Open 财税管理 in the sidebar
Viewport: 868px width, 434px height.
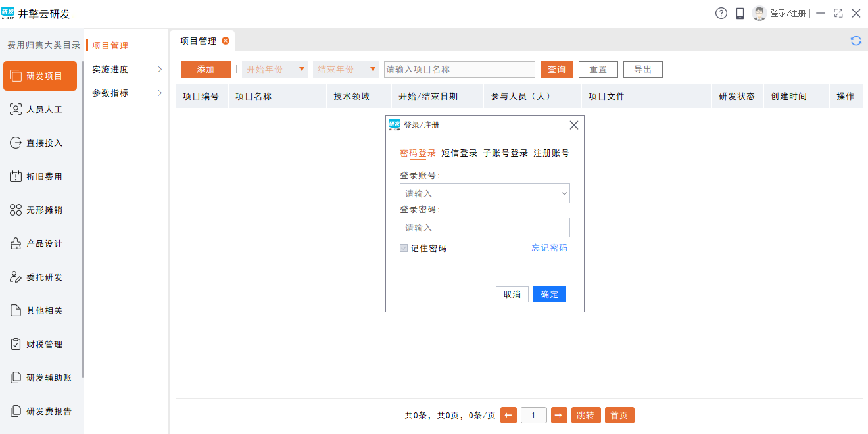[x=43, y=344]
